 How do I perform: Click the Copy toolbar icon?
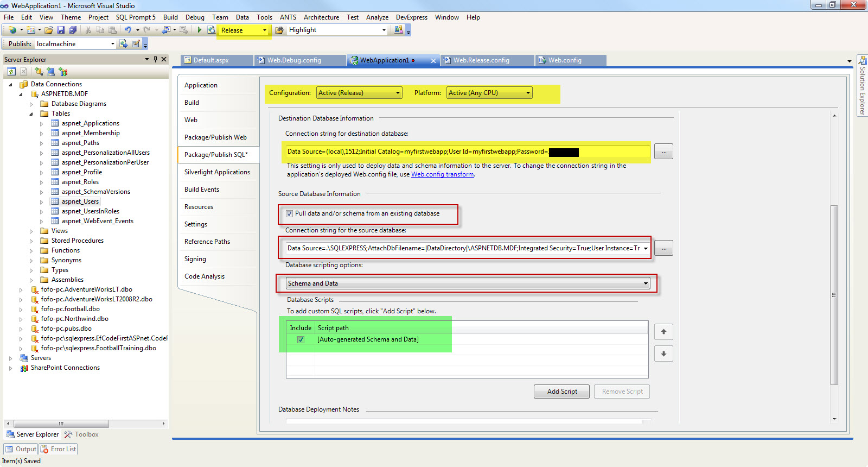pyautogui.click(x=100, y=30)
